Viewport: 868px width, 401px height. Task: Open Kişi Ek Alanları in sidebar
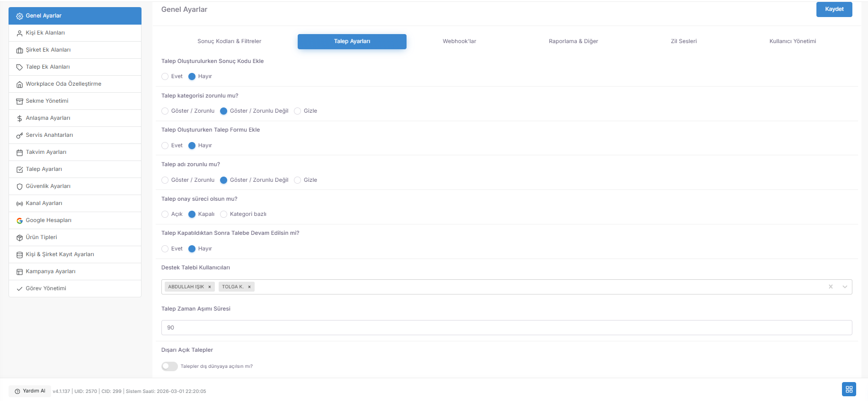(75, 33)
